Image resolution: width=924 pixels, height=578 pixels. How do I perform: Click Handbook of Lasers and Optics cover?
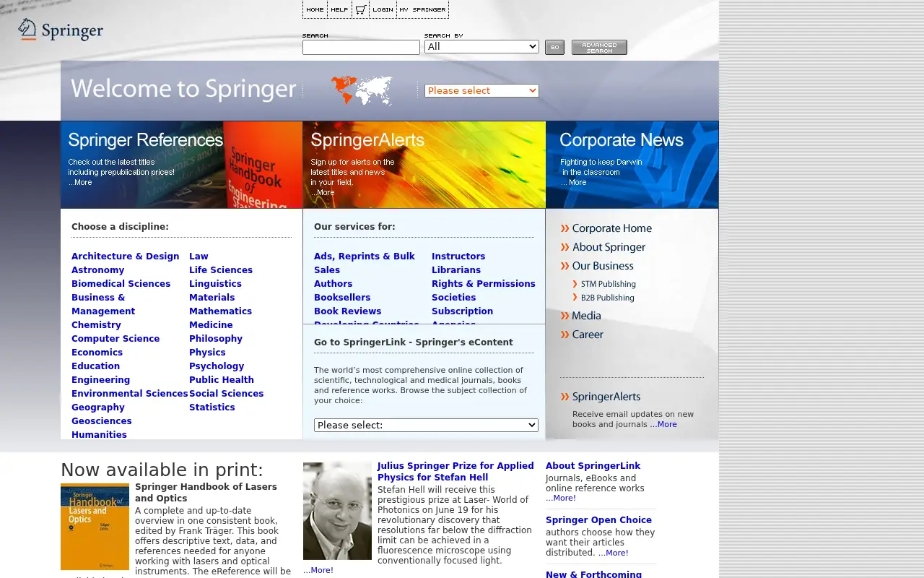tap(95, 527)
